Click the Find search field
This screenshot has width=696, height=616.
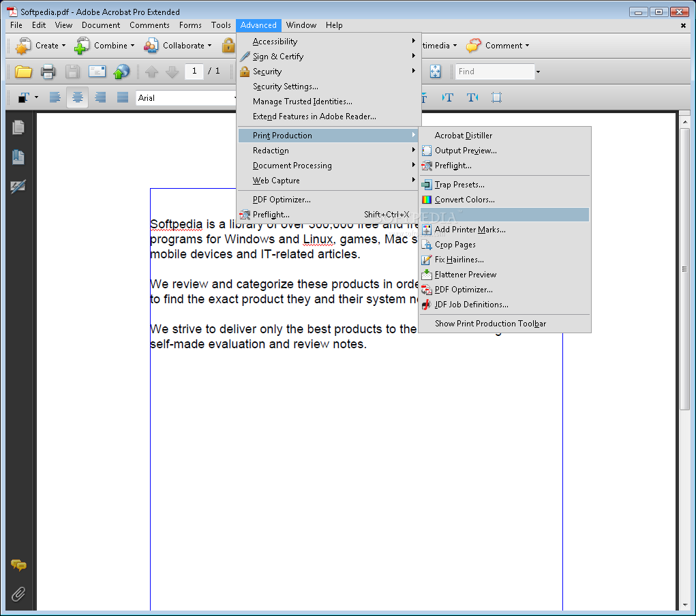pos(495,72)
